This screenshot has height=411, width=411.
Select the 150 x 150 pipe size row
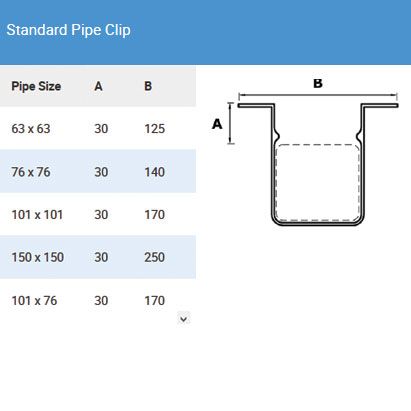coord(98,257)
